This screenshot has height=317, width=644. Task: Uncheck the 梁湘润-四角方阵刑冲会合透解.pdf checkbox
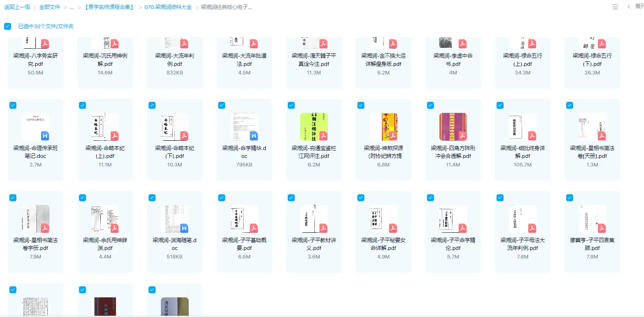tap(431, 105)
